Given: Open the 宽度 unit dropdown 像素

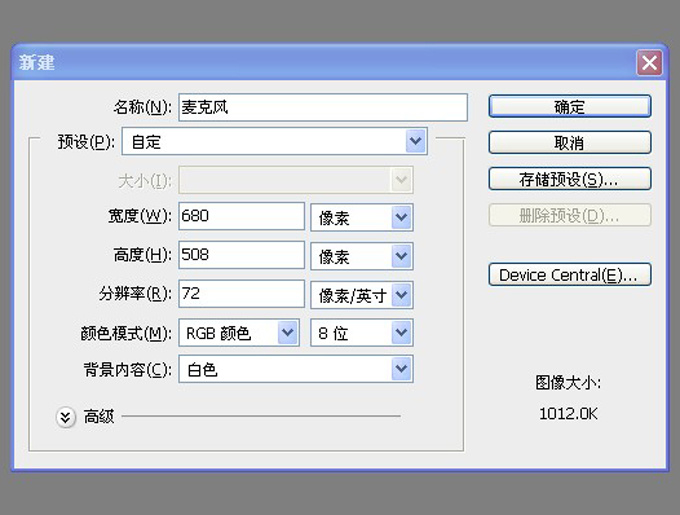Looking at the screenshot, I should pos(362,217).
